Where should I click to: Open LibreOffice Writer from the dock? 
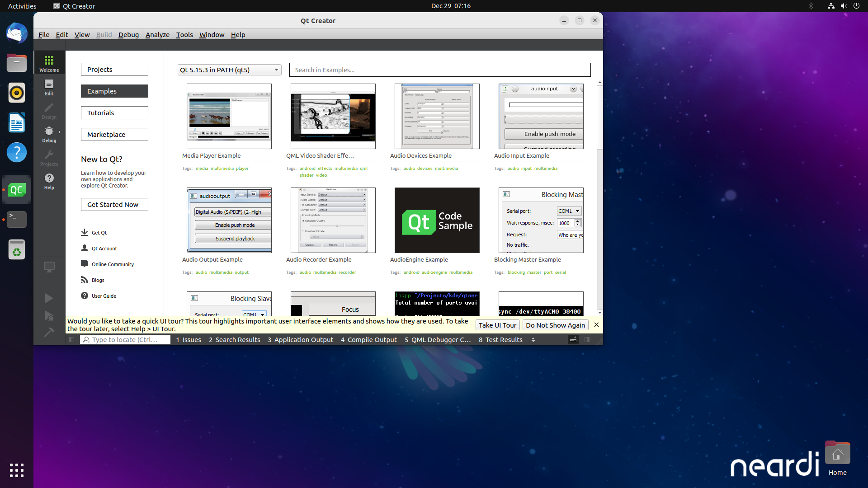[17, 122]
